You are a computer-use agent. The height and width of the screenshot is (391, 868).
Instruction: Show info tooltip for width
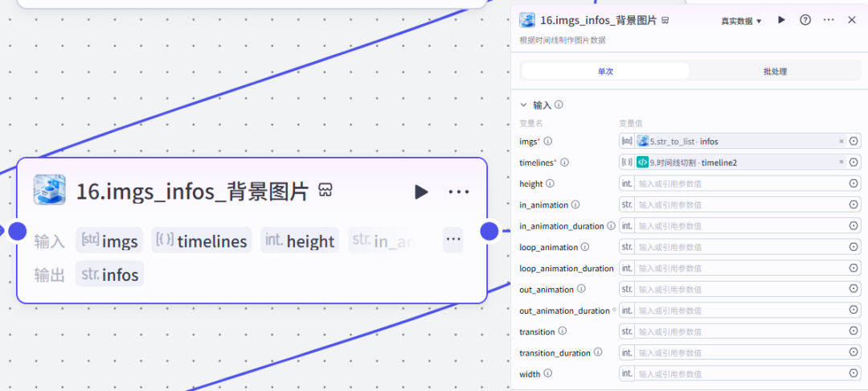[547, 373]
